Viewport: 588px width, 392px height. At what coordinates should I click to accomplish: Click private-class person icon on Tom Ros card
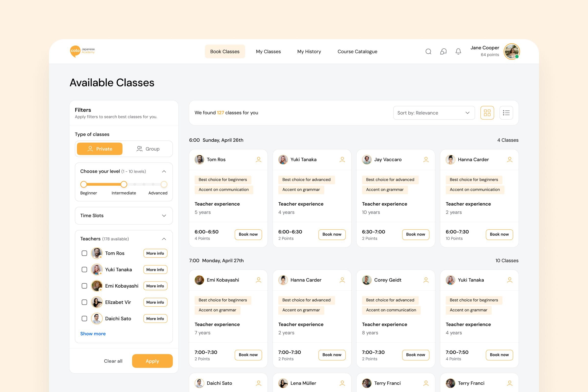(x=258, y=159)
